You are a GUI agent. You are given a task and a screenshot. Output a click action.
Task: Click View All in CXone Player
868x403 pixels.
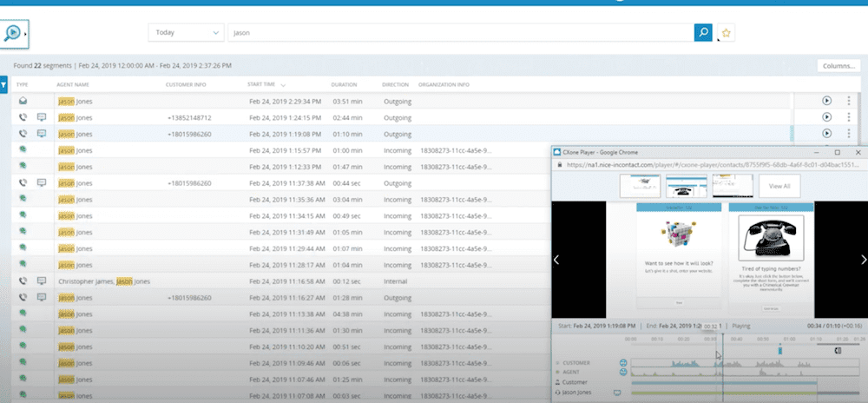pos(779,186)
